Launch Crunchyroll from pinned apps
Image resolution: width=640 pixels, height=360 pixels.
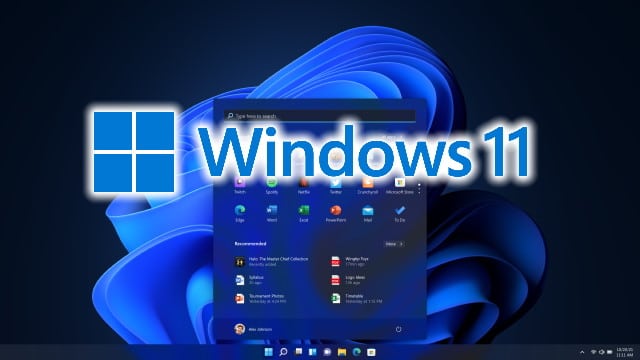pyautogui.click(x=368, y=186)
